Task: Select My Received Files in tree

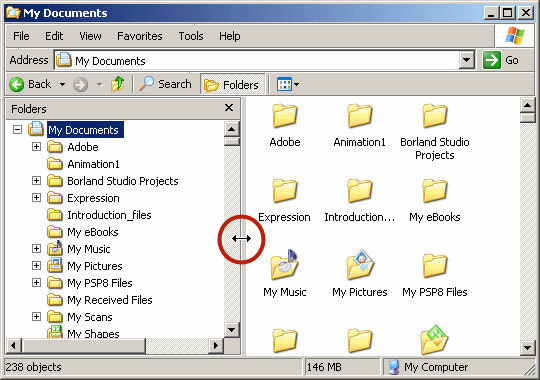Action: click(110, 300)
